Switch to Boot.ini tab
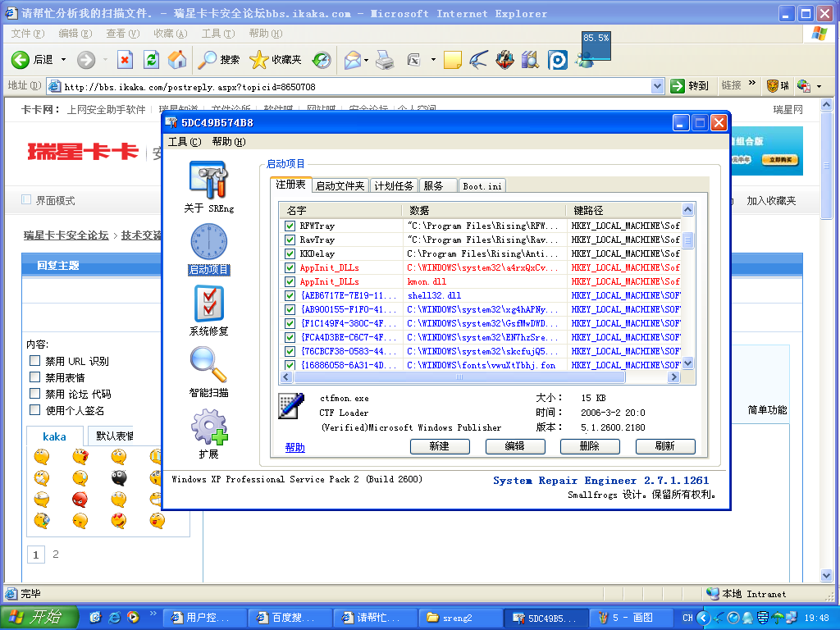840x630 pixels. point(482,186)
